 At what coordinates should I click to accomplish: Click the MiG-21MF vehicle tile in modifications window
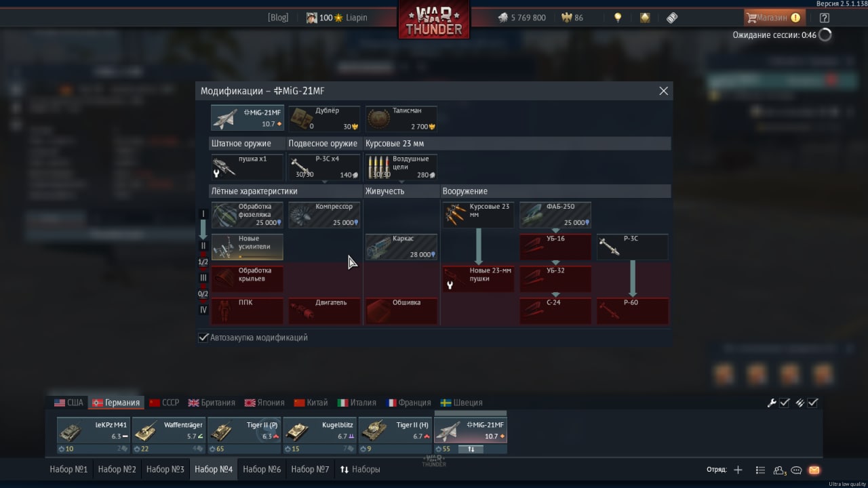pyautogui.click(x=247, y=119)
